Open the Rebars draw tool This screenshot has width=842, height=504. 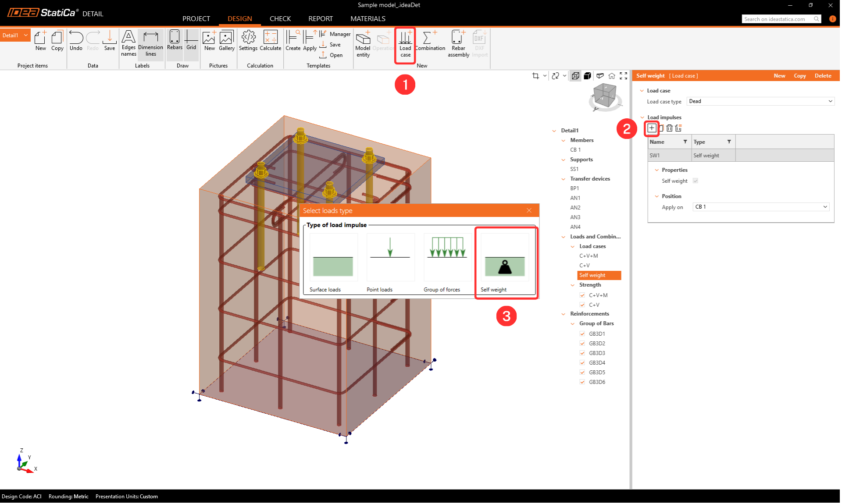tap(175, 41)
